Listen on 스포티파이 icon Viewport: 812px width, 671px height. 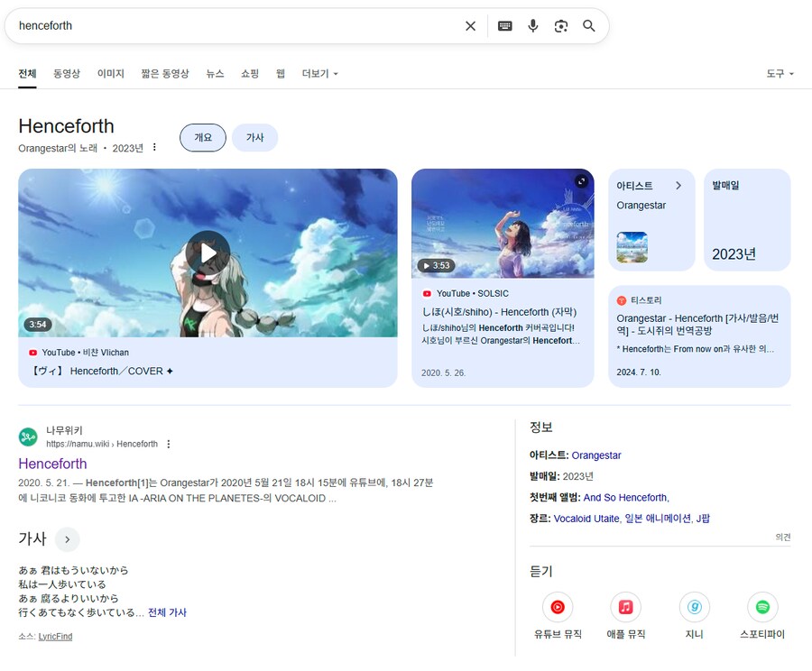point(762,607)
